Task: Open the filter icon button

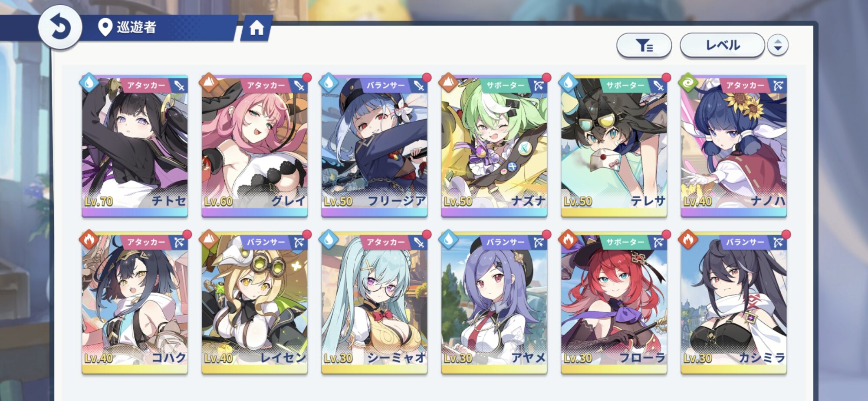Action: point(644,45)
